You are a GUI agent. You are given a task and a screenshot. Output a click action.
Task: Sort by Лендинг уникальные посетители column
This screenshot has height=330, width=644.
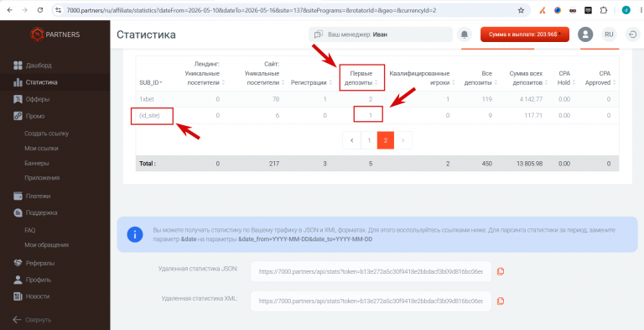tap(205, 73)
